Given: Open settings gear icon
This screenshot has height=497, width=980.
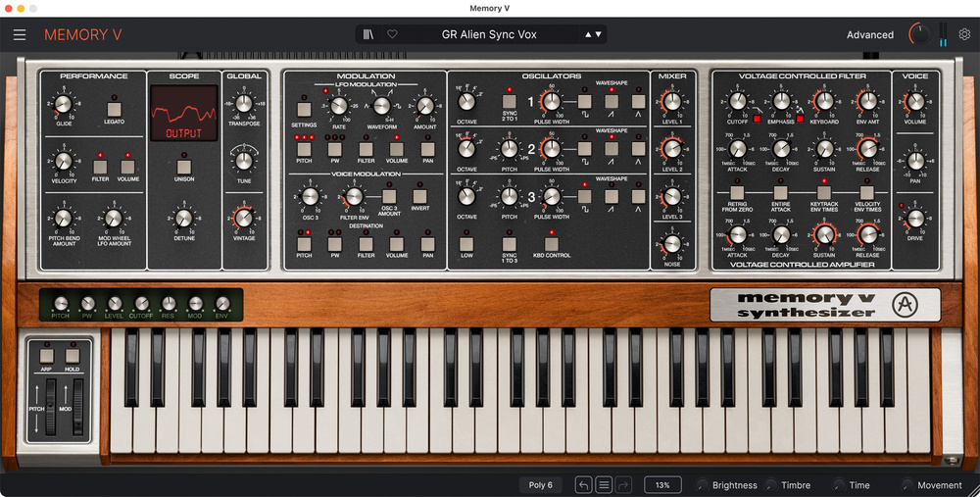Looking at the screenshot, I should pos(964,34).
